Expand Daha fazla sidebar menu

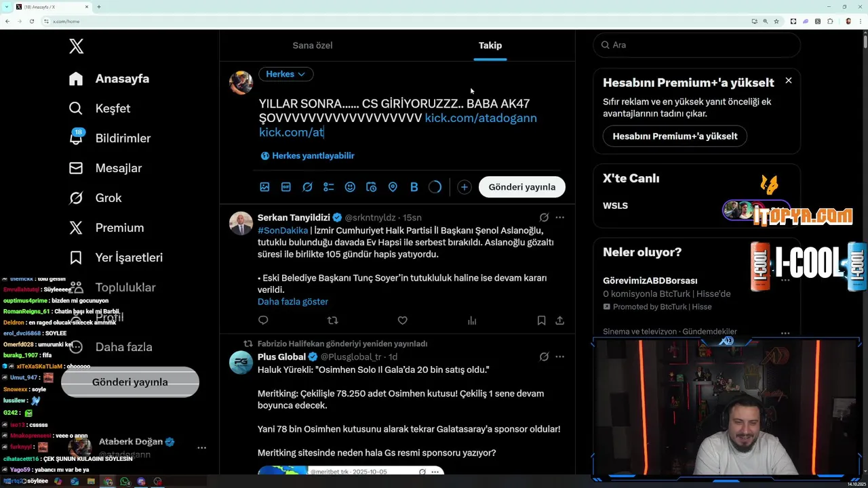[x=111, y=347]
